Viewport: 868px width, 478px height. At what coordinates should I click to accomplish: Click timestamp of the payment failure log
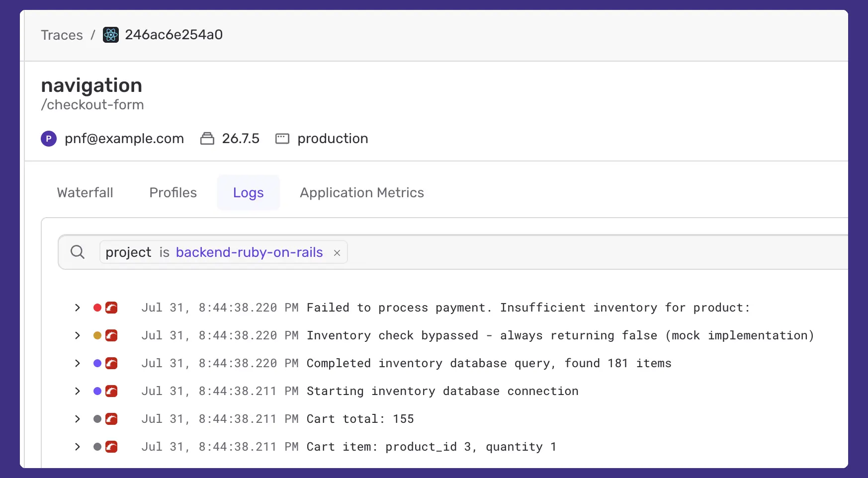[220, 308]
